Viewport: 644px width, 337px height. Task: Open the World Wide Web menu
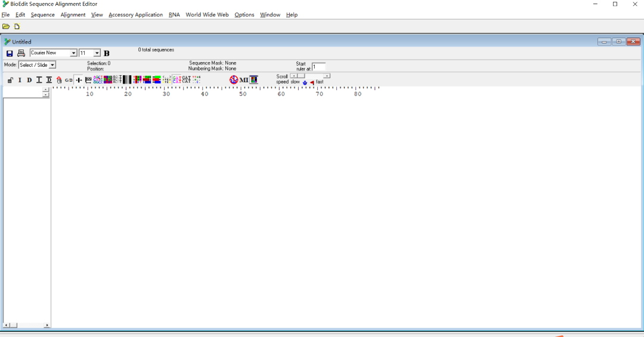(207, 15)
